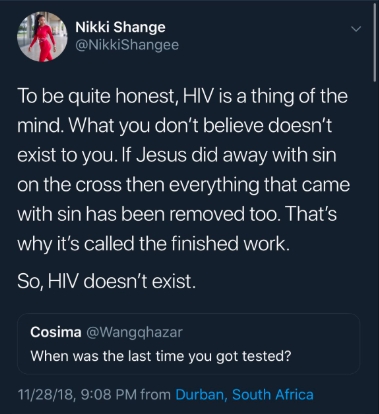Click 'To be quite honest' opening words
The image size is (379, 414).
tap(97, 96)
